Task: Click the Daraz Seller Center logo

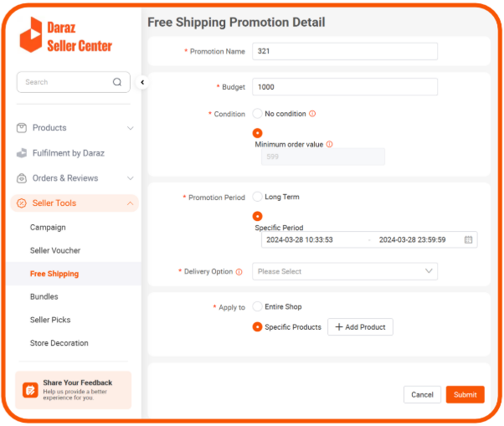Action: click(x=65, y=35)
